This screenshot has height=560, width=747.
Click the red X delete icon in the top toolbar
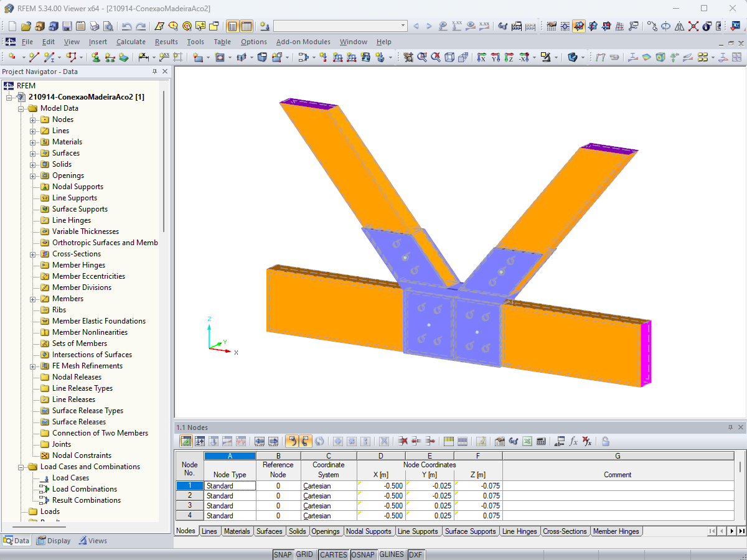click(x=693, y=26)
